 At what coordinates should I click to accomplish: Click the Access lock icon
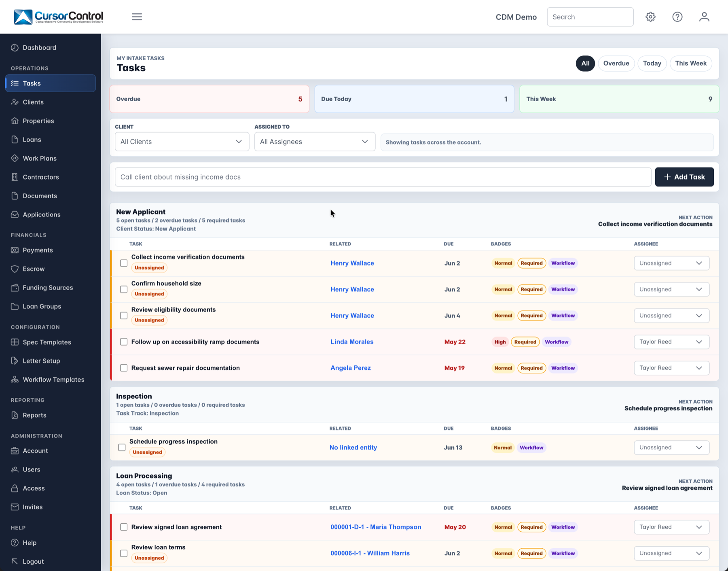point(15,488)
